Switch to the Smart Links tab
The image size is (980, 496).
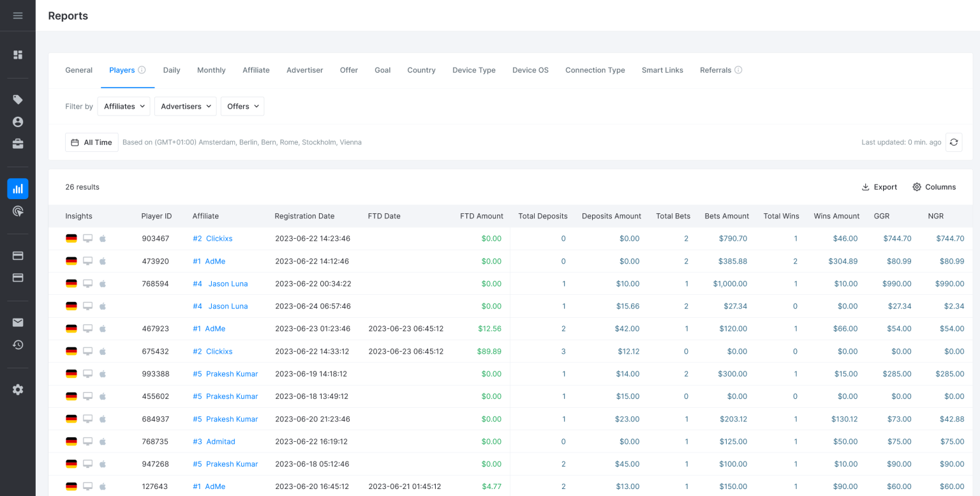click(662, 70)
